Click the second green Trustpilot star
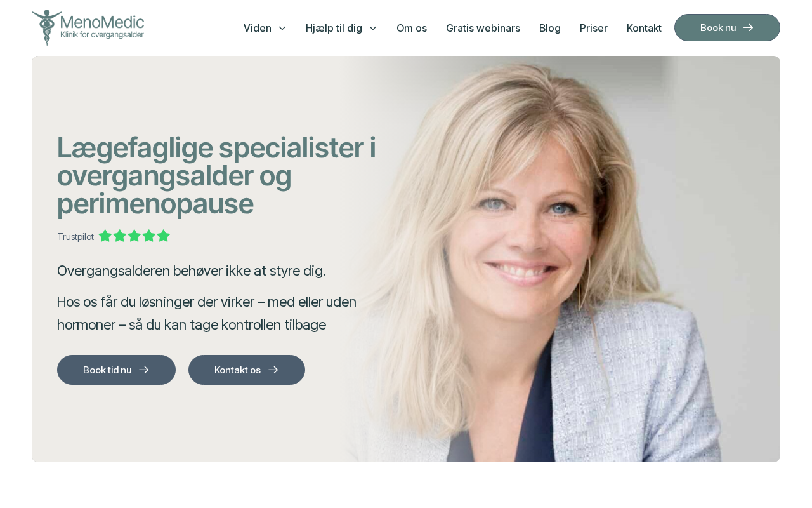This screenshot has width=812, height=508. point(120,236)
